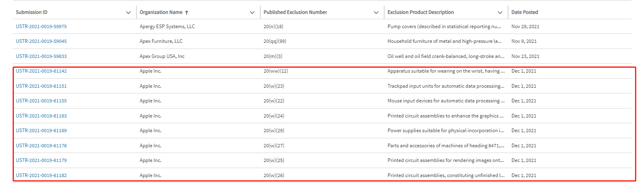Expand the Submission ID column dropdown chevron
The width and height of the screenshot is (644, 184).
[128, 13]
